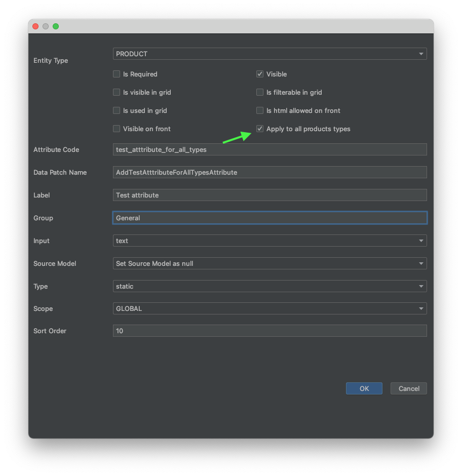Open the Type static dropdown
The width and height of the screenshot is (462, 476).
tap(269, 286)
